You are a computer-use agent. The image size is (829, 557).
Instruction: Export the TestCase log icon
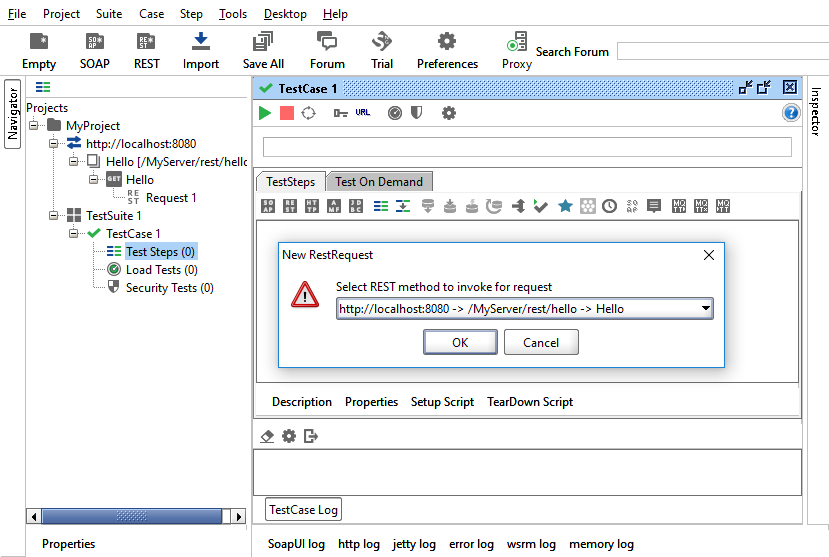pyautogui.click(x=311, y=436)
